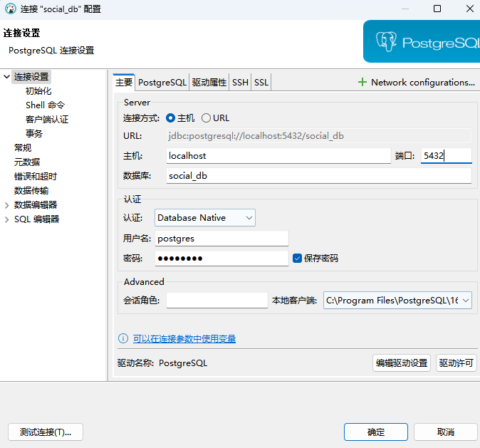Click the 密码 password field
480x448 pixels.
pos(221,258)
